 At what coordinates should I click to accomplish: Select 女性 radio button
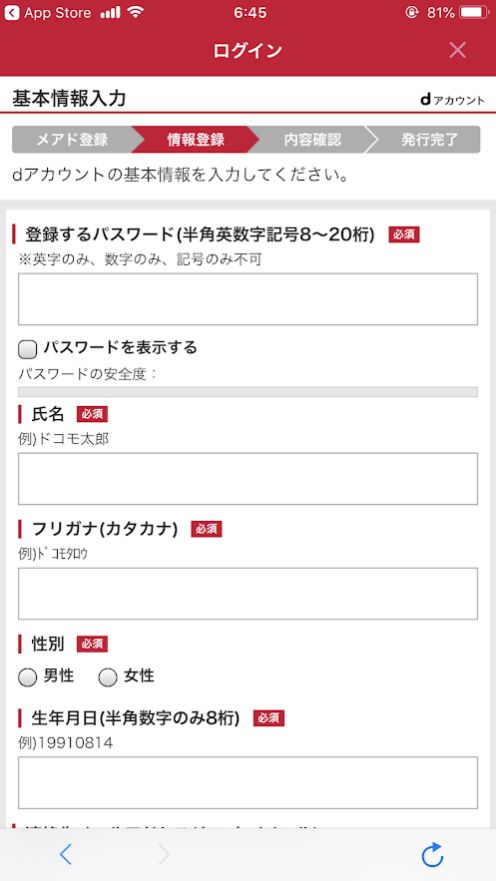tap(108, 677)
